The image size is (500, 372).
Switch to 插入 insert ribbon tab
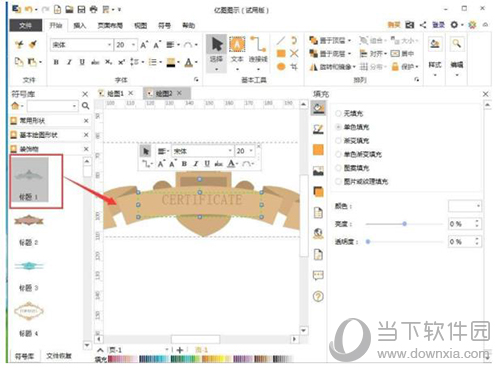coord(80,25)
